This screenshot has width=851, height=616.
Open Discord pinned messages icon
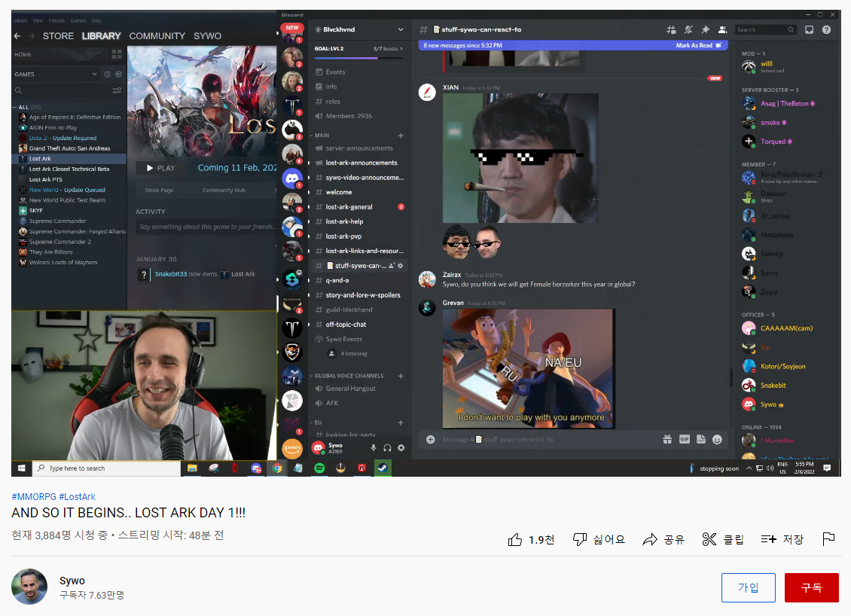point(705,30)
